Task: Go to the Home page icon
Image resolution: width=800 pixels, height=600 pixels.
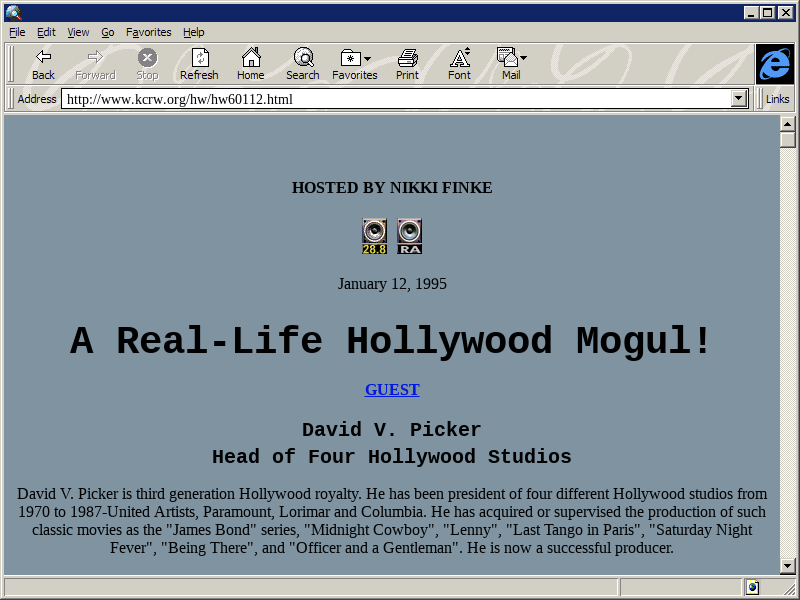Action: pyautogui.click(x=251, y=58)
